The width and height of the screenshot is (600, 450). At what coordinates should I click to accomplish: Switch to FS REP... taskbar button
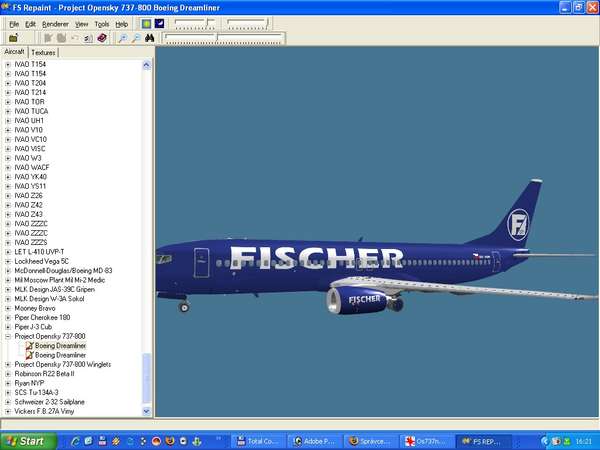pos(483,441)
